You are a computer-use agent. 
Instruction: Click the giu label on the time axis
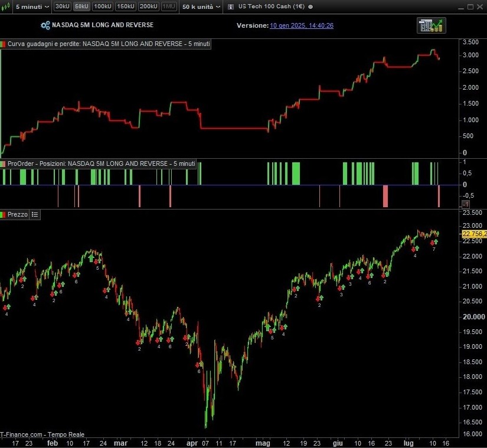[x=338, y=443]
